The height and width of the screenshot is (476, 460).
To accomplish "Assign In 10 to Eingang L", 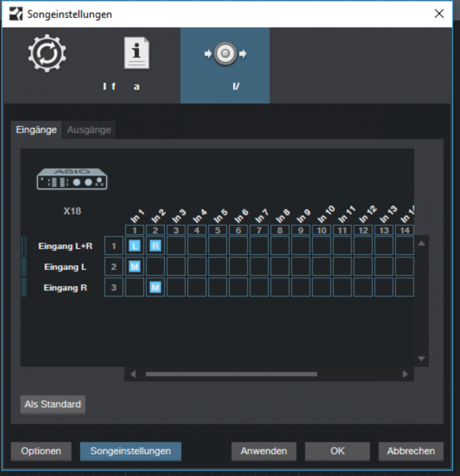I will 321,267.
